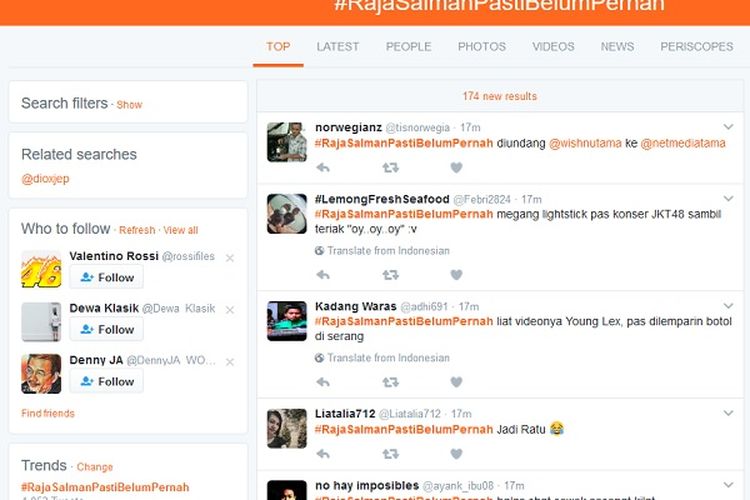This screenshot has width=750, height=500.
Task: Retweet #LemongFreshSeafood's tweet
Action: click(x=390, y=275)
